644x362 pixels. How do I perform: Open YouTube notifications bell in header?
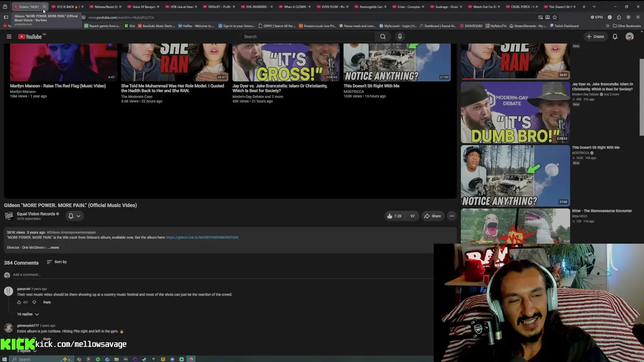tap(615, 37)
